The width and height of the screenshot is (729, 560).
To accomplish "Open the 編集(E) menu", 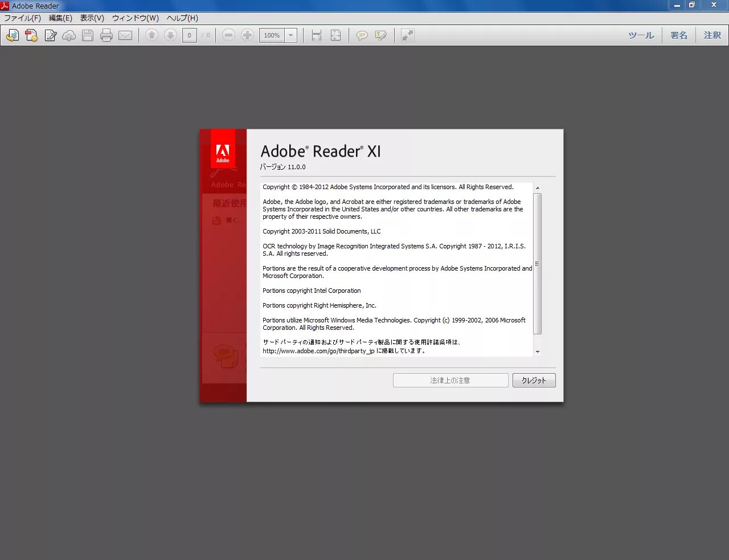I will click(60, 18).
